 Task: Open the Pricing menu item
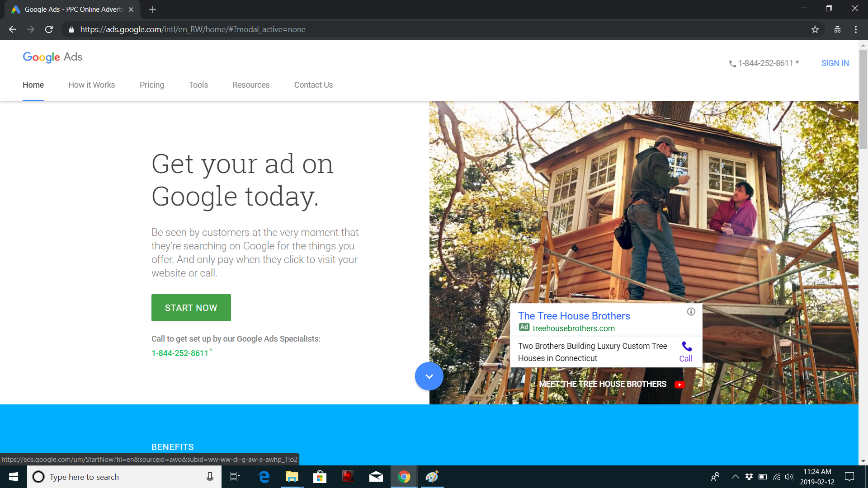pyautogui.click(x=151, y=85)
